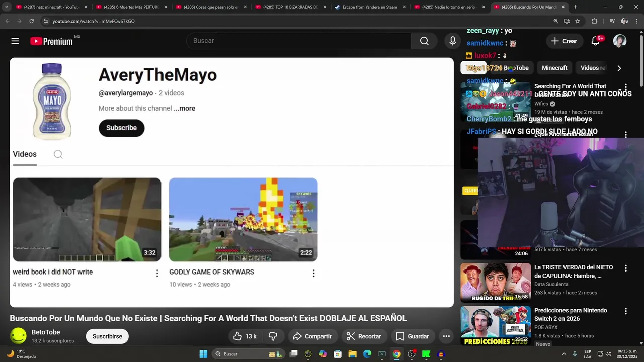Image resolution: width=644 pixels, height=362 pixels.
Task: Click BetoTobe smiley channel avatar
Action: [19, 336]
